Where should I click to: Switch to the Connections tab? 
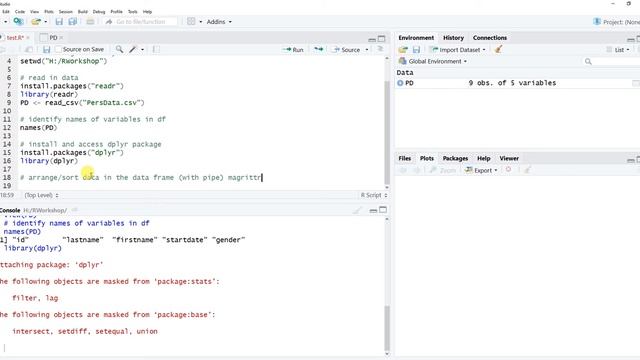click(490, 38)
